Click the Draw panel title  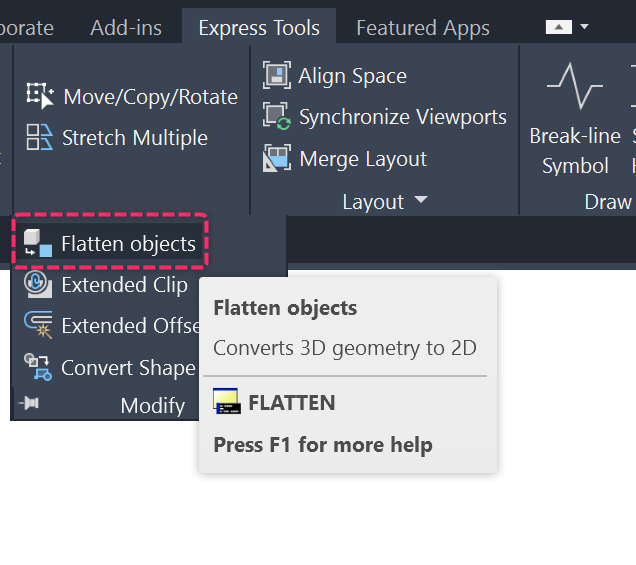[607, 202]
